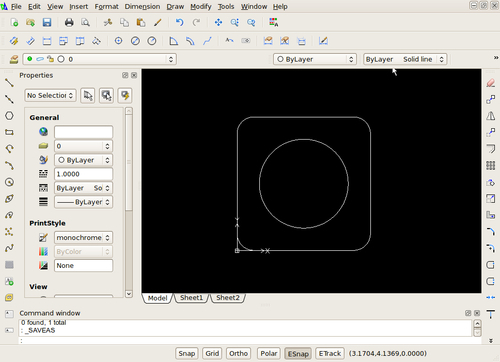Select the Line drawing tool
This screenshot has width=500, height=362.
pos(9,82)
